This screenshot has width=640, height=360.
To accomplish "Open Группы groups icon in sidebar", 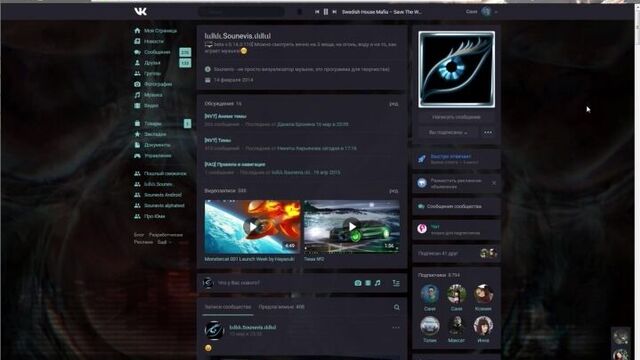I will [x=138, y=73].
